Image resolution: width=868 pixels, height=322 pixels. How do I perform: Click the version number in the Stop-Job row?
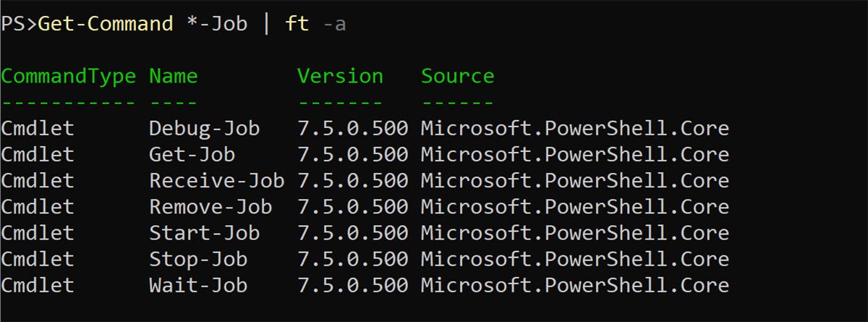(x=352, y=259)
